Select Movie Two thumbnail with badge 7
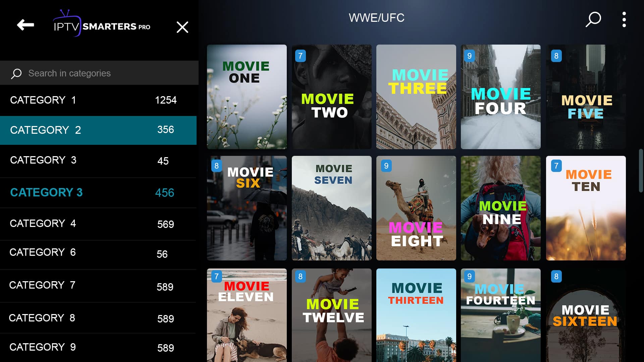 tap(331, 96)
